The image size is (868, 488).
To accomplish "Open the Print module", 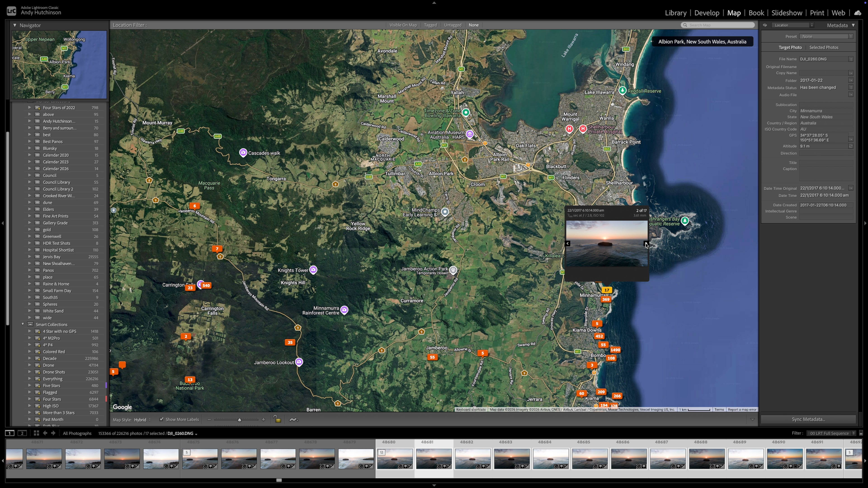I will pyautogui.click(x=817, y=13).
